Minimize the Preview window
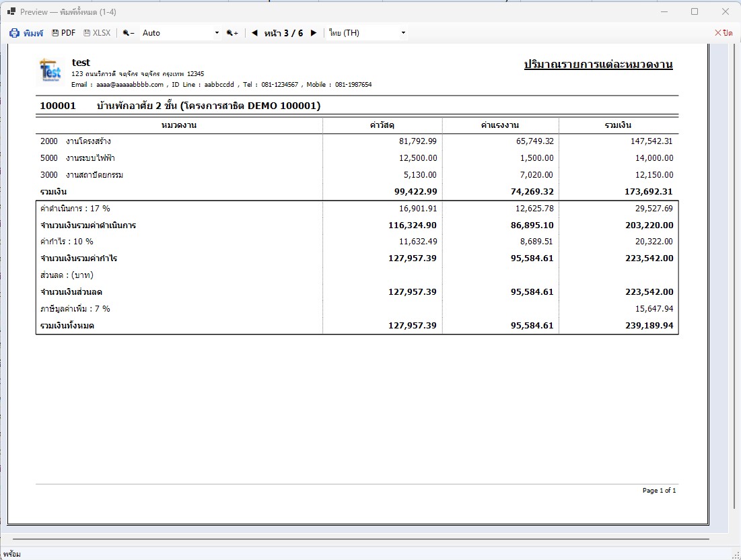 [664, 11]
